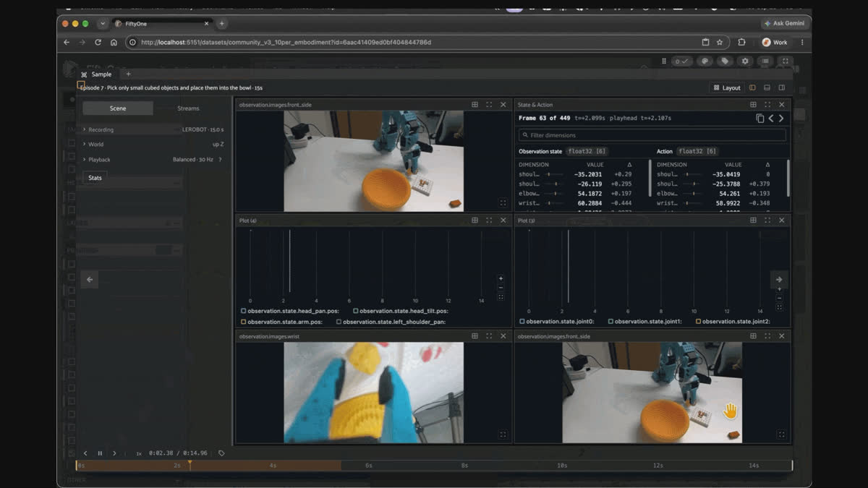Open the color scheme palette icon
The image size is (868, 488).
705,61
